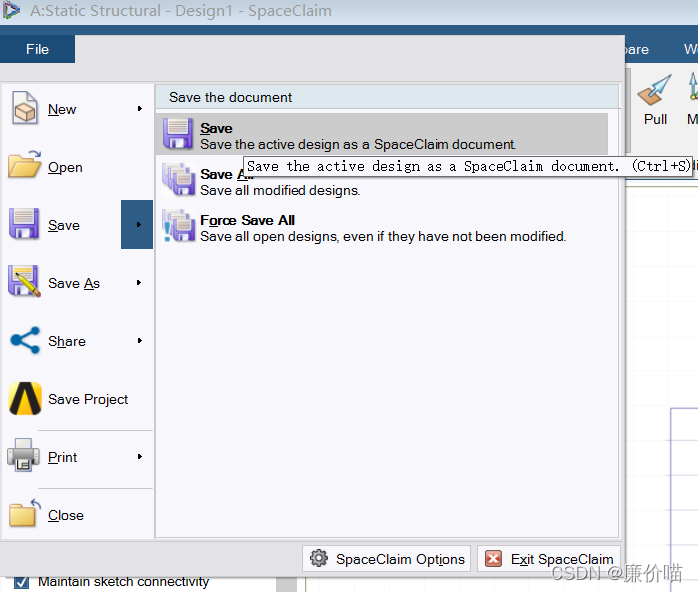Viewport: 698px width, 592px height.
Task: Click the SpaceClaim Options button
Action: [x=386, y=559]
